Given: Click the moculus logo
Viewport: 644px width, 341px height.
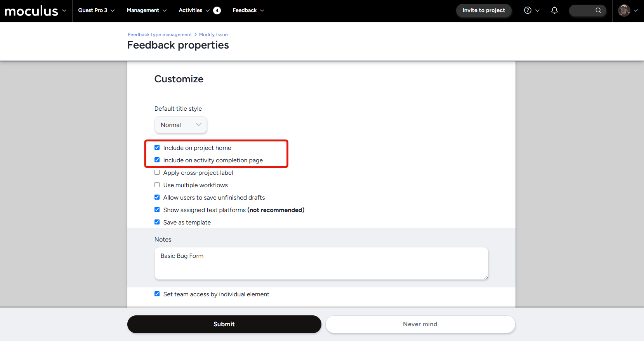Looking at the screenshot, I should click(31, 11).
